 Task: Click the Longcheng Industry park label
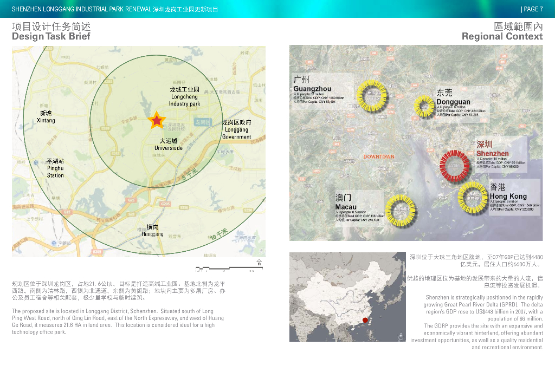point(184,96)
